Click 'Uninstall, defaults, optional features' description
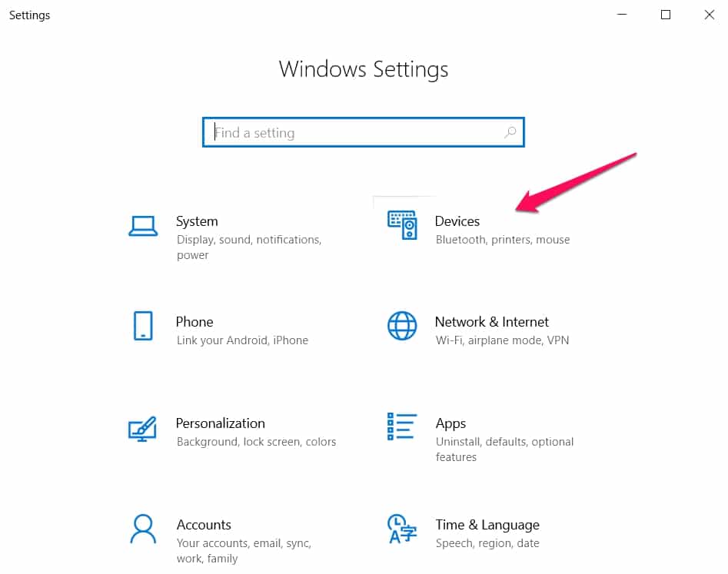This screenshot has height=574, width=728. tap(504, 450)
